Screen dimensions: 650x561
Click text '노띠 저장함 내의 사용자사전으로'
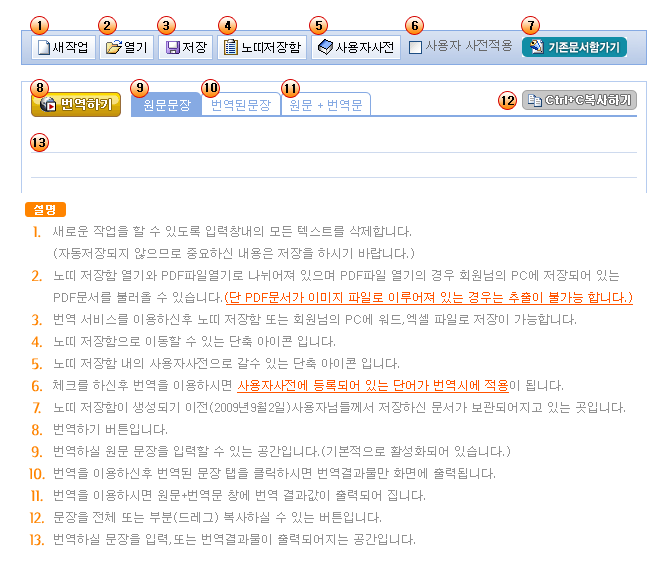[143, 363]
